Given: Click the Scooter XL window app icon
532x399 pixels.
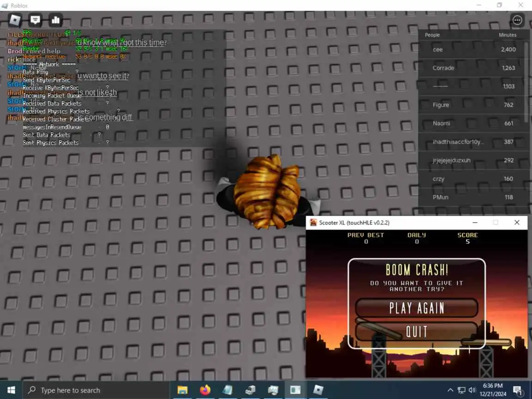Looking at the screenshot, I should click(314, 223).
